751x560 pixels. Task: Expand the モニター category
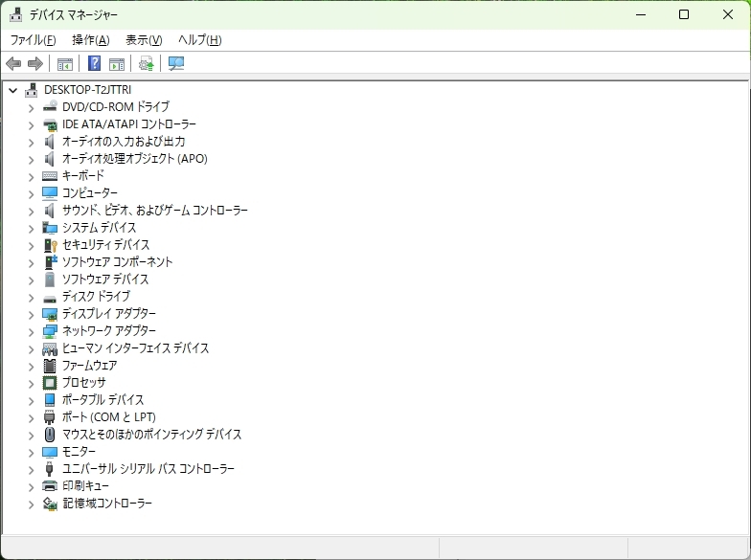coord(31,453)
